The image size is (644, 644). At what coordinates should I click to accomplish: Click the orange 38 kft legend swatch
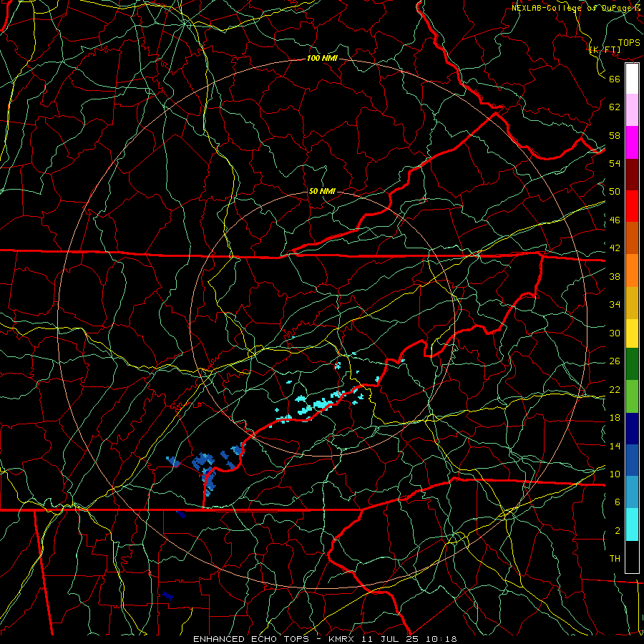(x=632, y=270)
